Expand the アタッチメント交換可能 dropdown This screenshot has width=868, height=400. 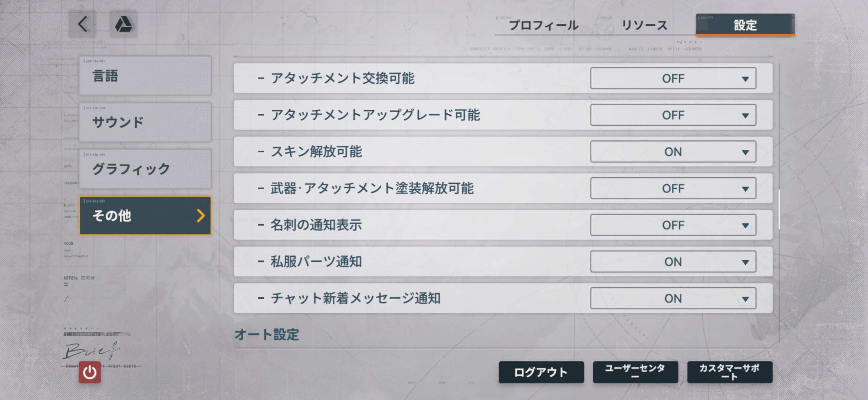click(673, 78)
